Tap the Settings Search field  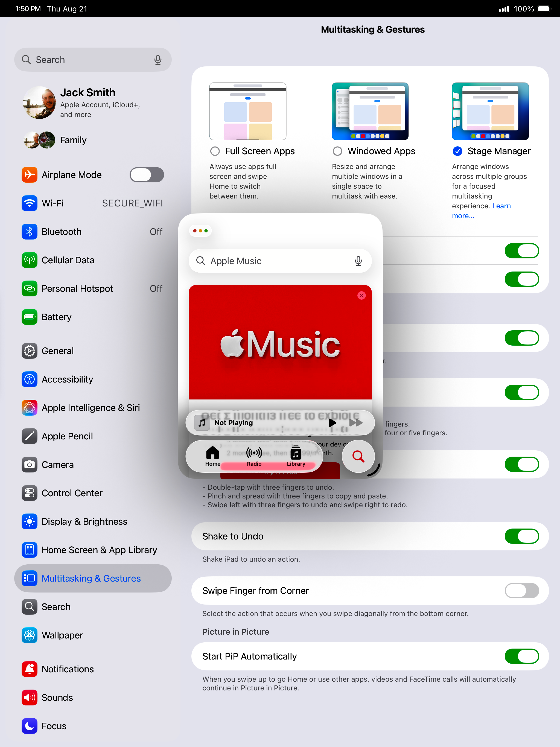[x=93, y=60]
